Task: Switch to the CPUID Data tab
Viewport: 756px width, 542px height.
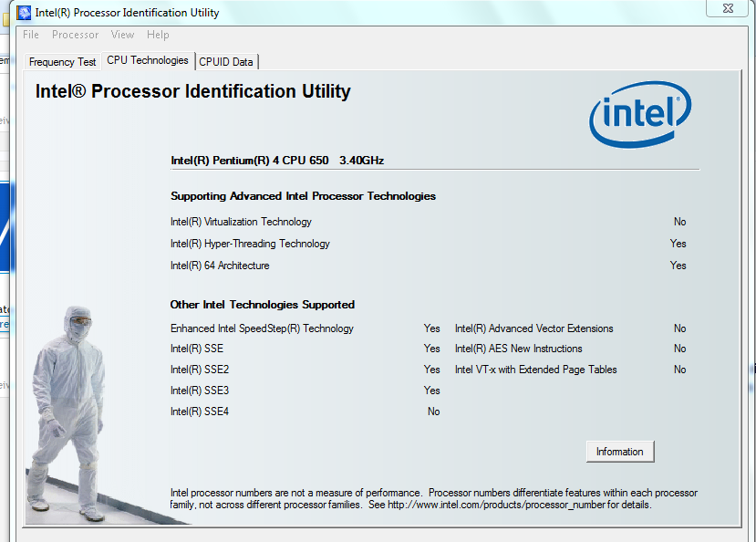Action: coord(226,62)
